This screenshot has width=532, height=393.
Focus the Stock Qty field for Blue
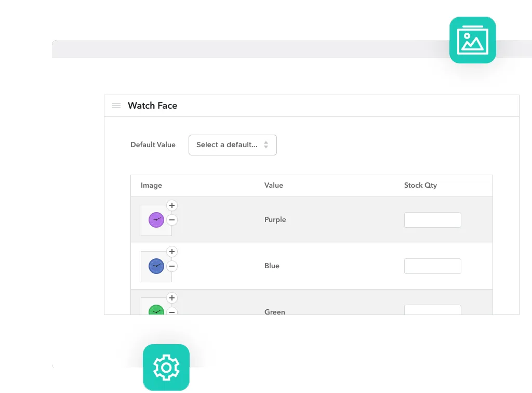[433, 266]
